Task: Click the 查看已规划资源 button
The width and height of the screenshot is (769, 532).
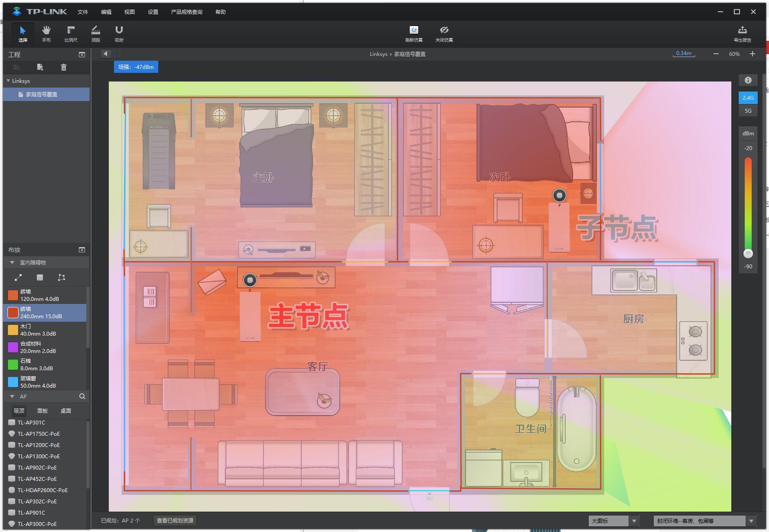Action: click(x=175, y=520)
